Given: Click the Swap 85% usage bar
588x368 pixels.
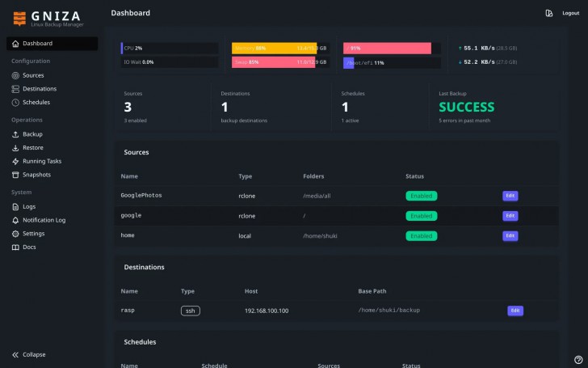Looking at the screenshot, I should coord(281,62).
